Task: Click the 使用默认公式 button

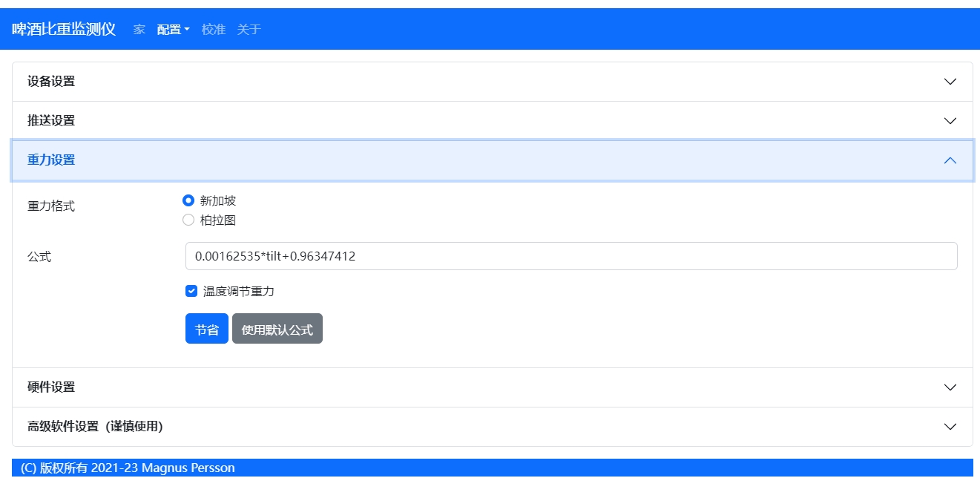Action: click(x=277, y=329)
